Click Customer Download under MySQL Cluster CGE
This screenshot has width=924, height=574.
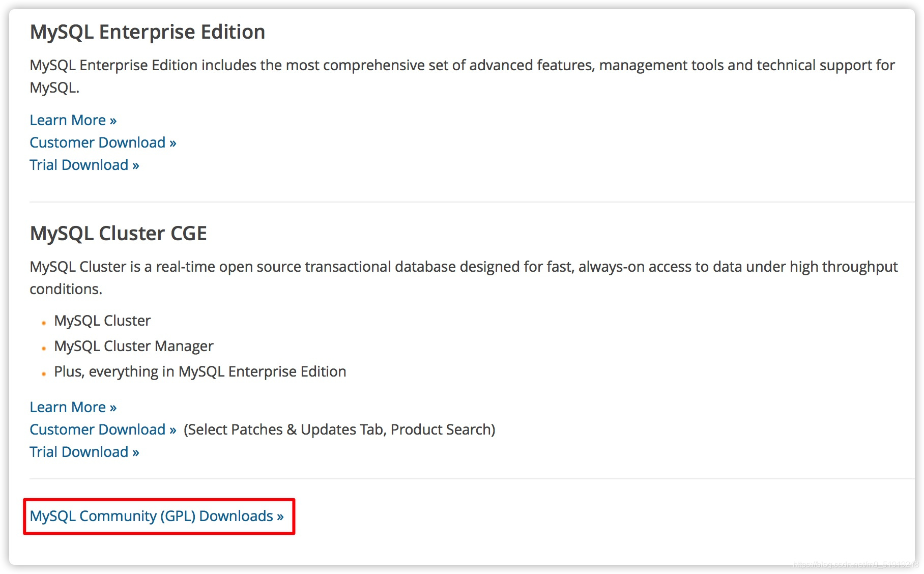pos(103,429)
